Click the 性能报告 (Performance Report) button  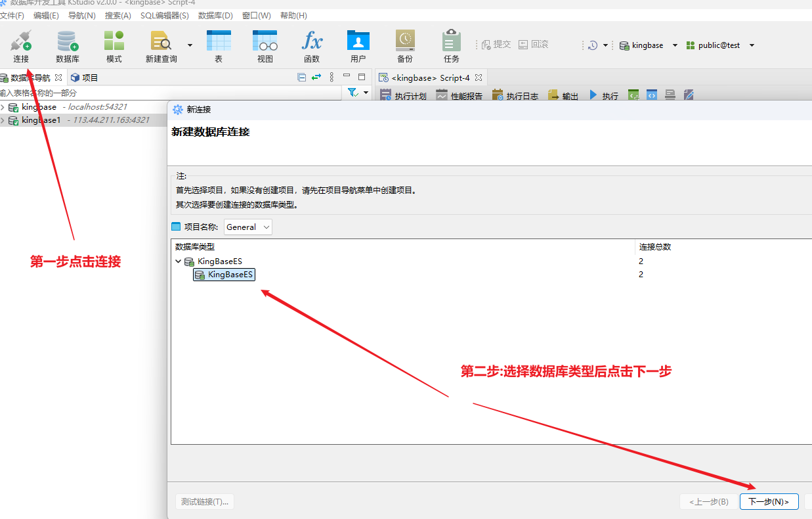click(x=459, y=96)
